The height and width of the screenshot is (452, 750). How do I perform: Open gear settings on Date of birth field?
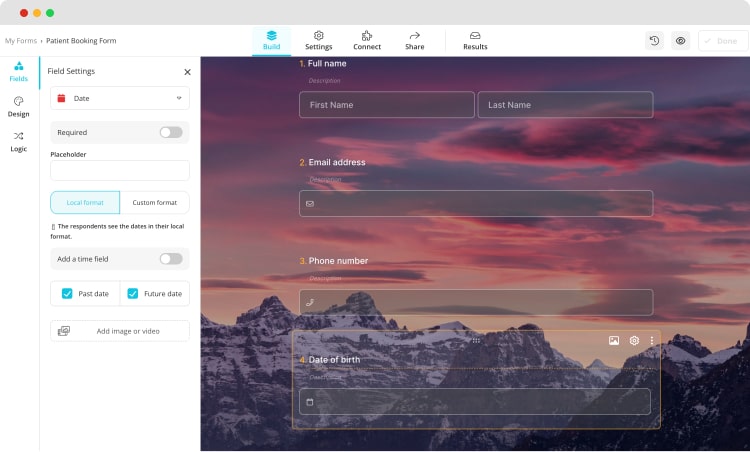634,341
